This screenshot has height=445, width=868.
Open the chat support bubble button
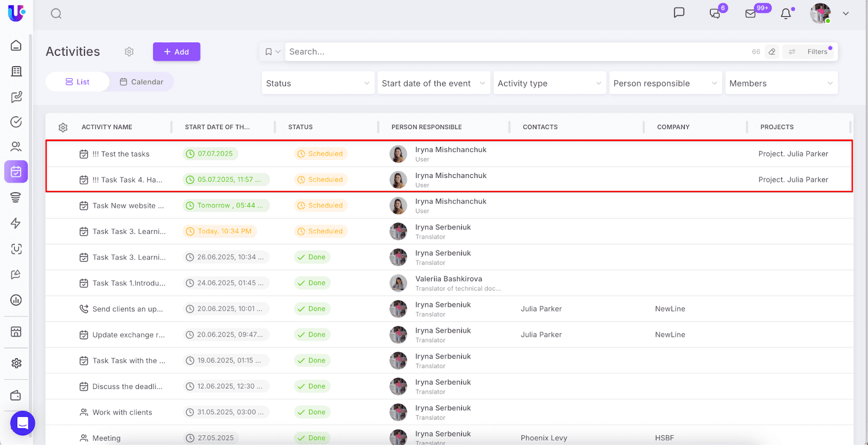pyautogui.click(x=23, y=423)
